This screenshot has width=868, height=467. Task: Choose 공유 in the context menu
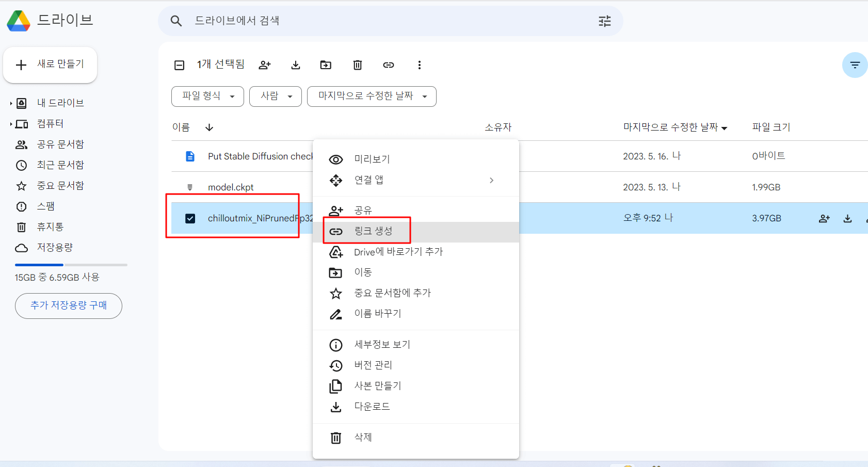(x=416, y=211)
